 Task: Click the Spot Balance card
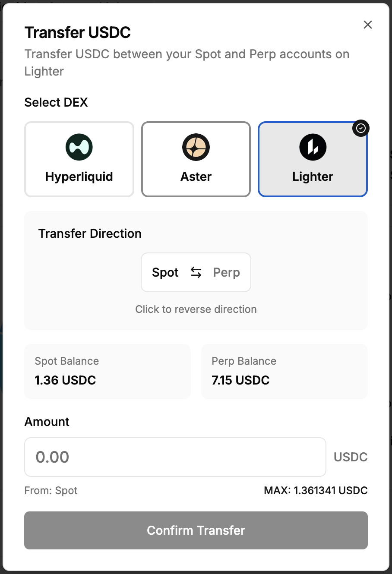click(107, 371)
